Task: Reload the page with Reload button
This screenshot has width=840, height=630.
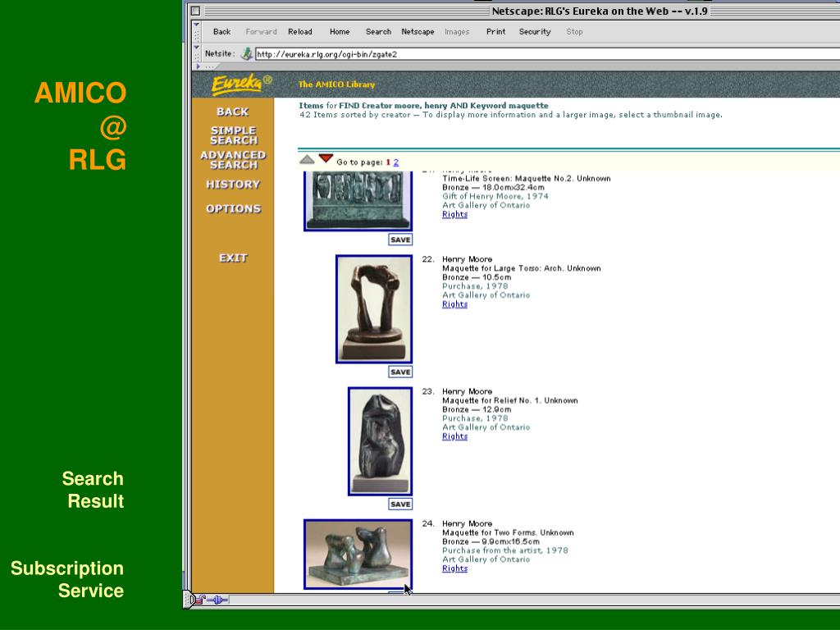Action: pyautogui.click(x=300, y=32)
